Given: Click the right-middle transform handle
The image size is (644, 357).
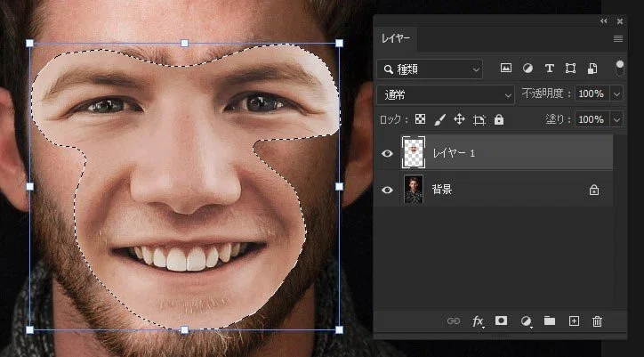Looking at the screenshot, I should [x=339, y=187].
